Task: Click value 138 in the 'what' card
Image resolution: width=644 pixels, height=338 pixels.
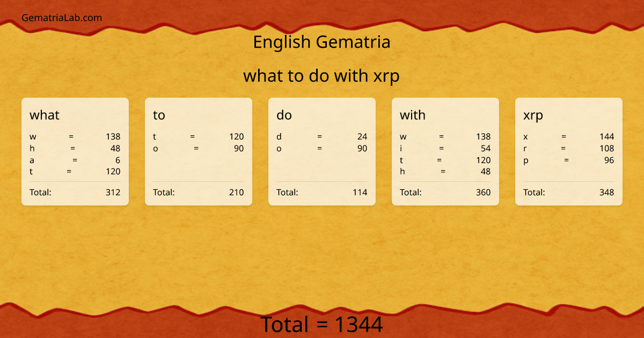Action: click(113, 137)
